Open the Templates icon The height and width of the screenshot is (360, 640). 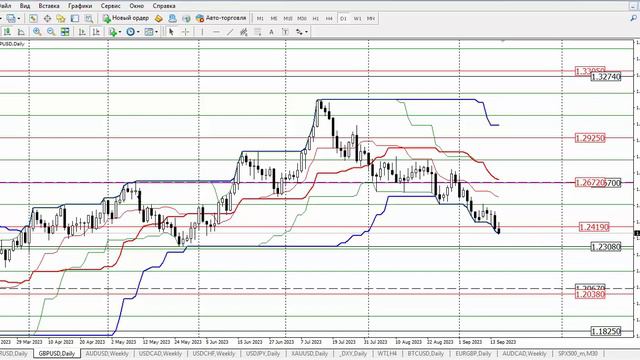[149, 32]
